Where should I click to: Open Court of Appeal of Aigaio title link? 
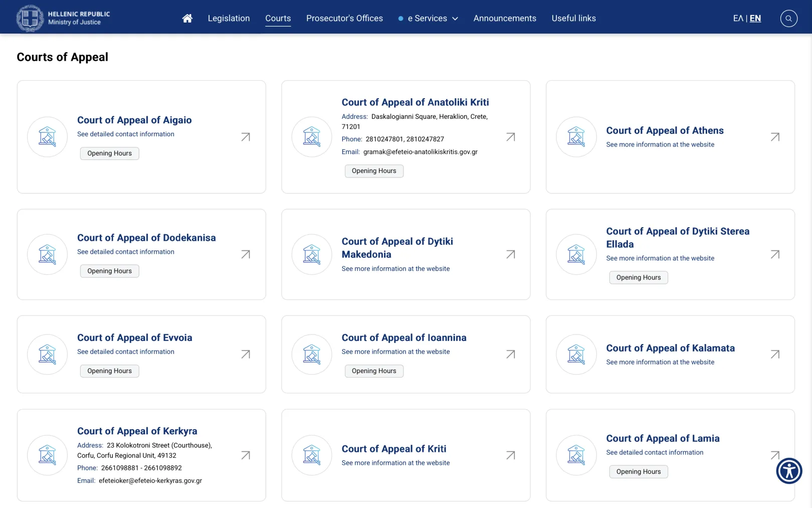(134, 120)
